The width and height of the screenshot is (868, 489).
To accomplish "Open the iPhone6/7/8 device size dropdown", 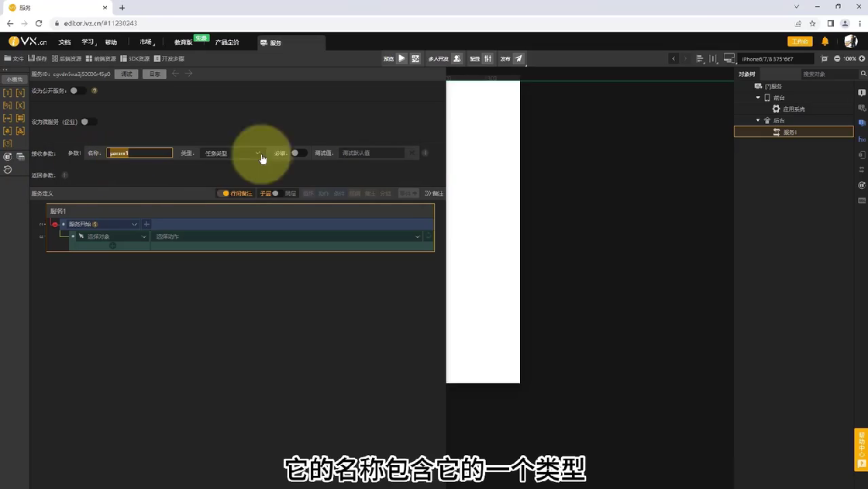I will click(776, 59).
